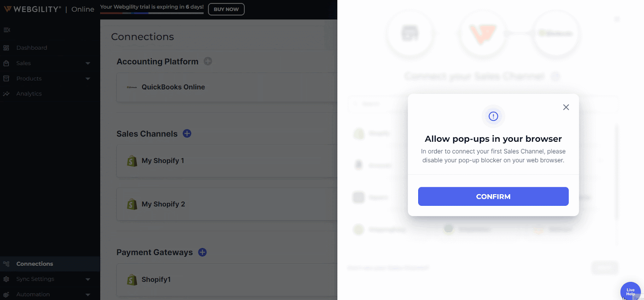Open the Live Help chat bubble
This screenshot has height=300, width=644.
pyautogui.click(x=630, y=292)
